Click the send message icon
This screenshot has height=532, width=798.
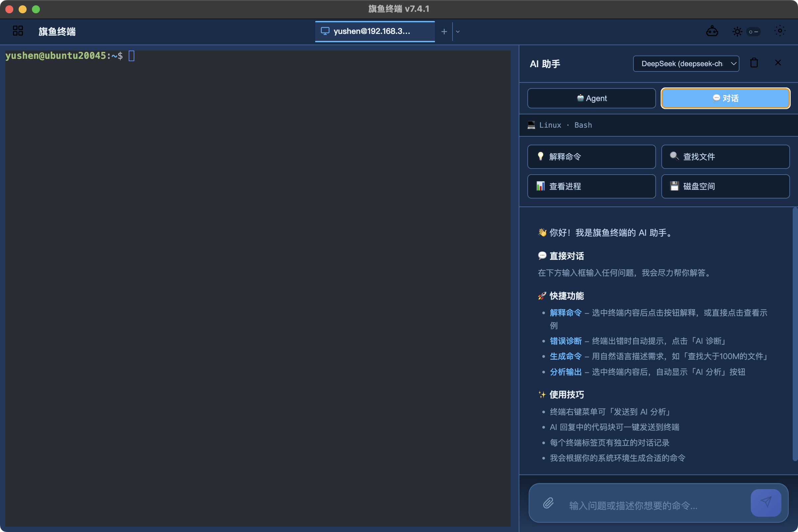point(766,503)
